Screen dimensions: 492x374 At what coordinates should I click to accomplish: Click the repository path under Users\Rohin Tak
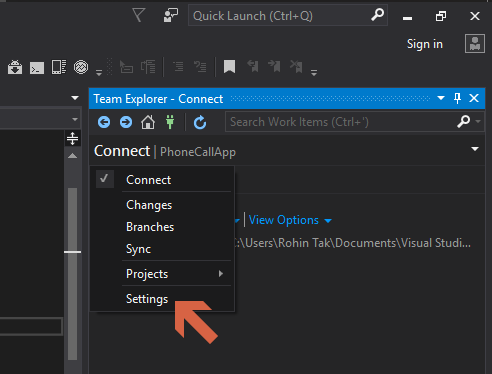pyautogui.click(x=353, y=243)
